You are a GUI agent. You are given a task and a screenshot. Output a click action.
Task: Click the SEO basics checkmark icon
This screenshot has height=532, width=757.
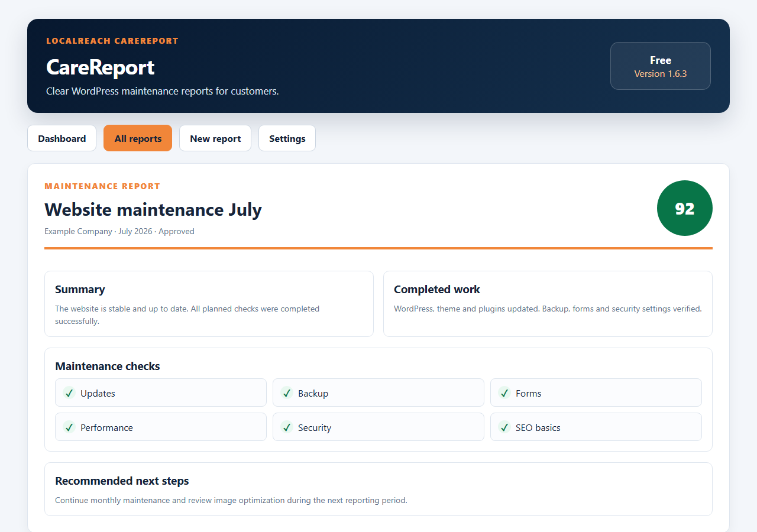click(x=504, y=427)
